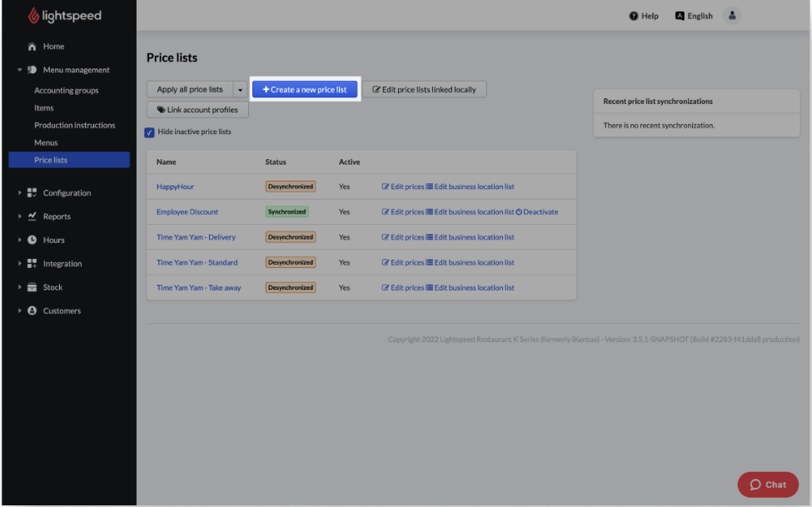The height and width of the screenshot is (507, 812).
Task: Expand the Configuration sidebar section
Action: pyautogui.click(x=67, y=193)
